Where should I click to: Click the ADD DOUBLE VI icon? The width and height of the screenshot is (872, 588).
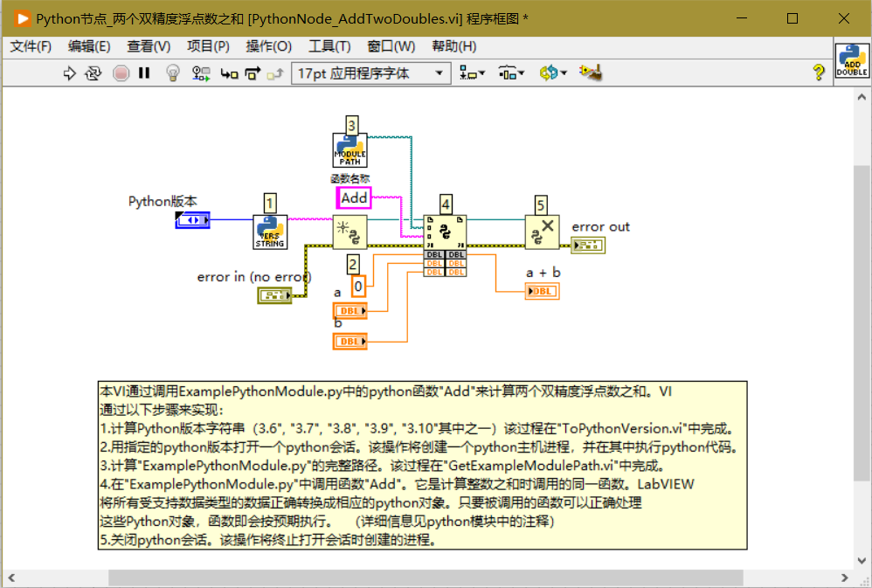(850, 60)
